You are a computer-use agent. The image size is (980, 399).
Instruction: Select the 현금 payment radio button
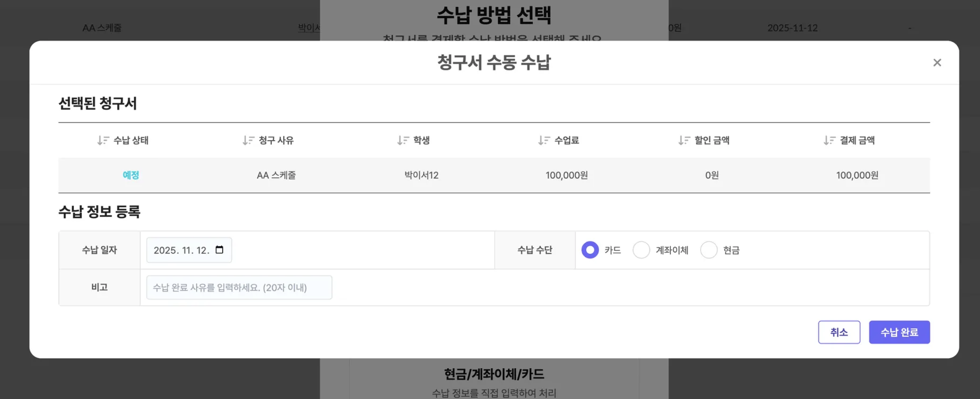709,250
